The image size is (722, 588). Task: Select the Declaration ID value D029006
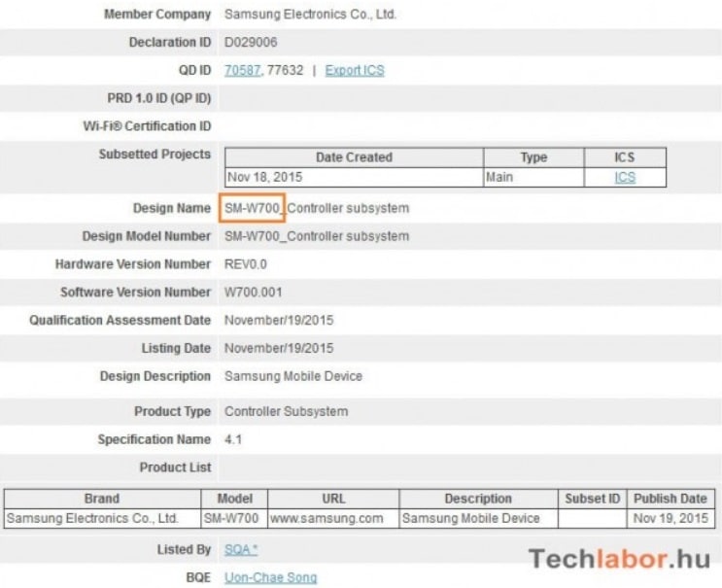tap(251, 43)
